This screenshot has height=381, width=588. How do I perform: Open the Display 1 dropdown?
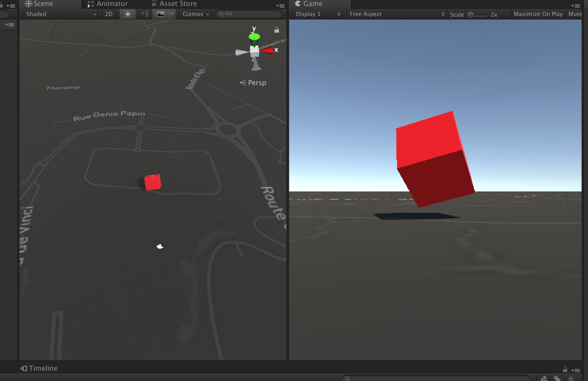click(318, 14)
